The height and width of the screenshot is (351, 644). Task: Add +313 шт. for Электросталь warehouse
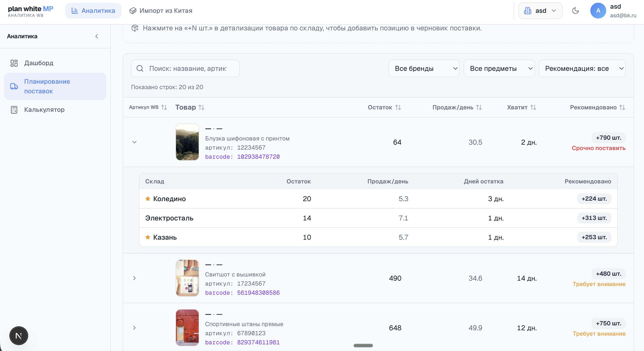click(x=594, y=218)
